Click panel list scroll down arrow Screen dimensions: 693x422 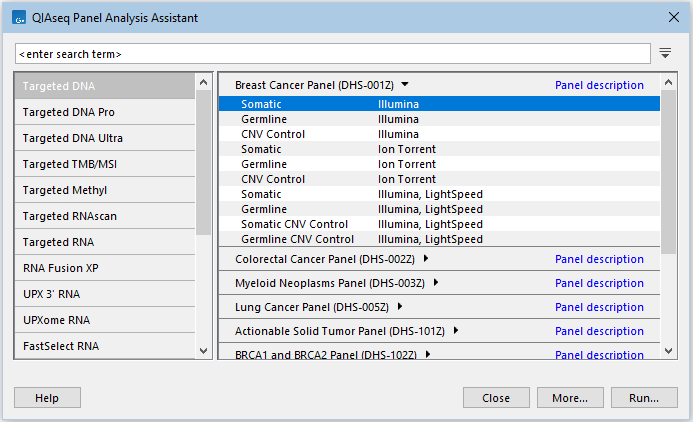click(668, 350)
